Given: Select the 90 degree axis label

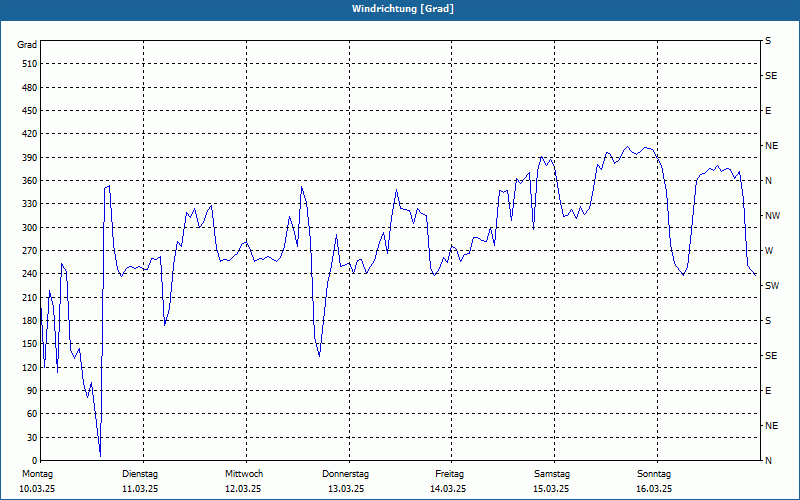Looking at the screenshot, I should (x=32, y=391).
